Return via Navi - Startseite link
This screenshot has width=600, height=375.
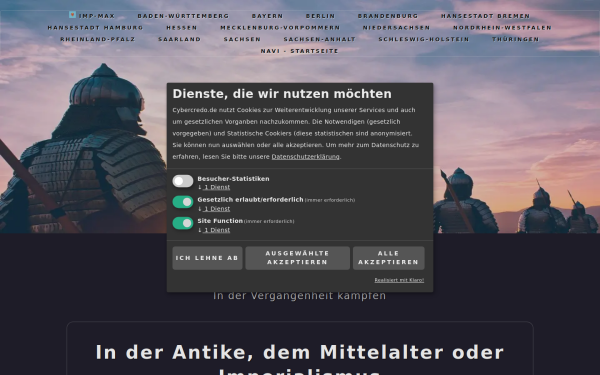(300, 51)
